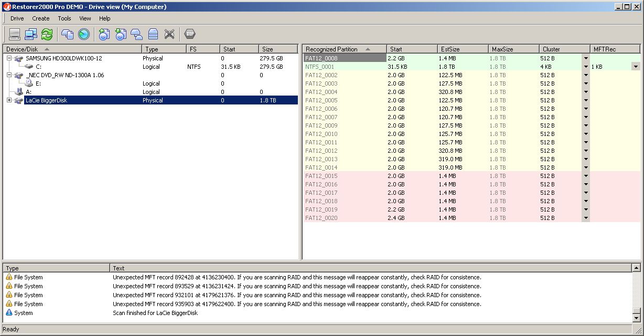Open Cluster dropdown for FAT12_0020 row
644x336 pixels.
click(586, 218)
